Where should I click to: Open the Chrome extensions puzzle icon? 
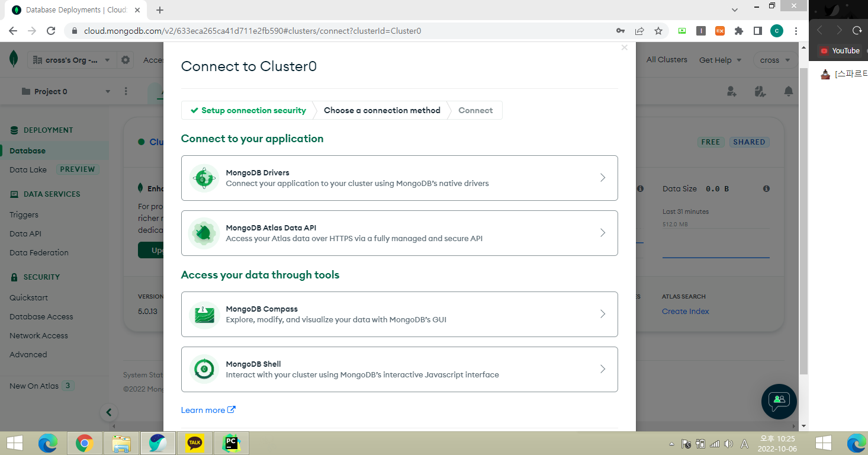[739, 31]
